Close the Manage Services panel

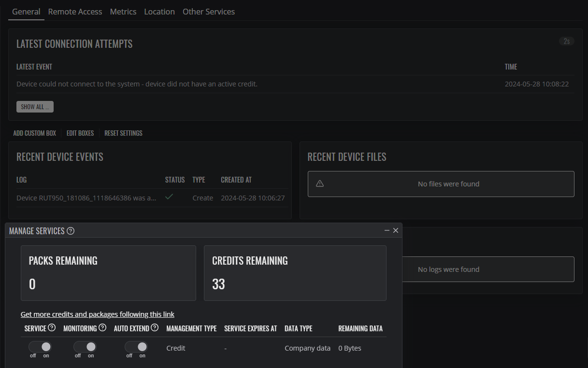click(x=396, y=231)
